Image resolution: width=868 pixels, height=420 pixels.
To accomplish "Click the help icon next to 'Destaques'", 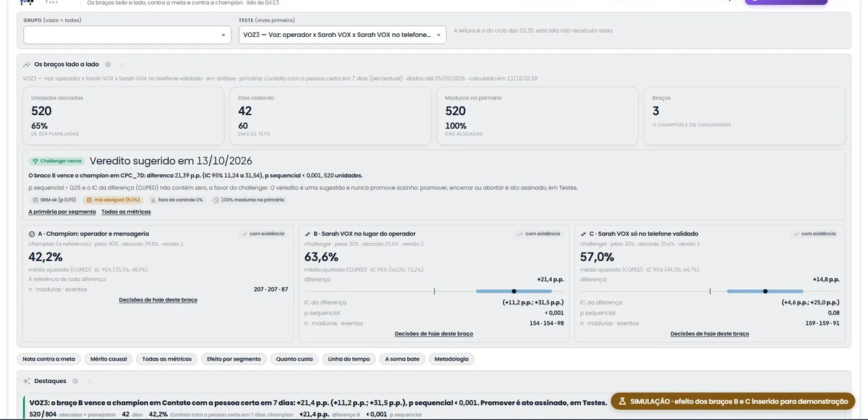I will [75, 381].
